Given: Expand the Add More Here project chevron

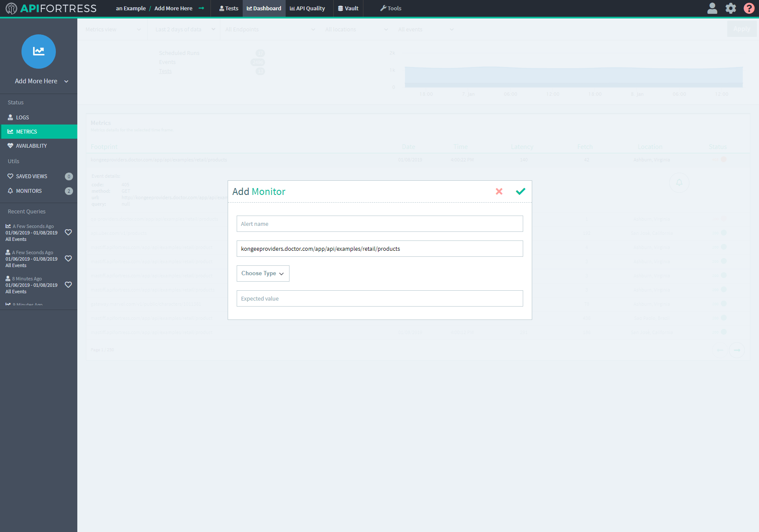Looking at the screenshot, I should (66, 81).
